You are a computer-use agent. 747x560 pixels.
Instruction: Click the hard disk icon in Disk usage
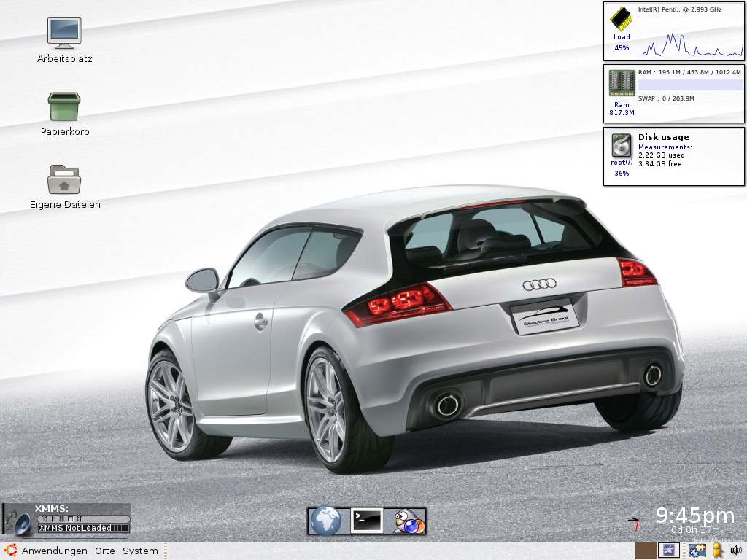622,145
